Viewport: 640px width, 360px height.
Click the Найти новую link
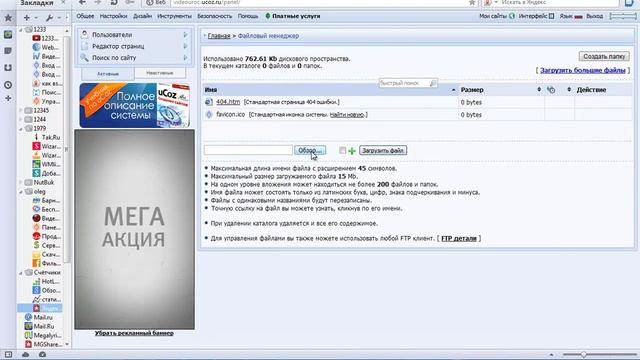(x=347, y=115)
